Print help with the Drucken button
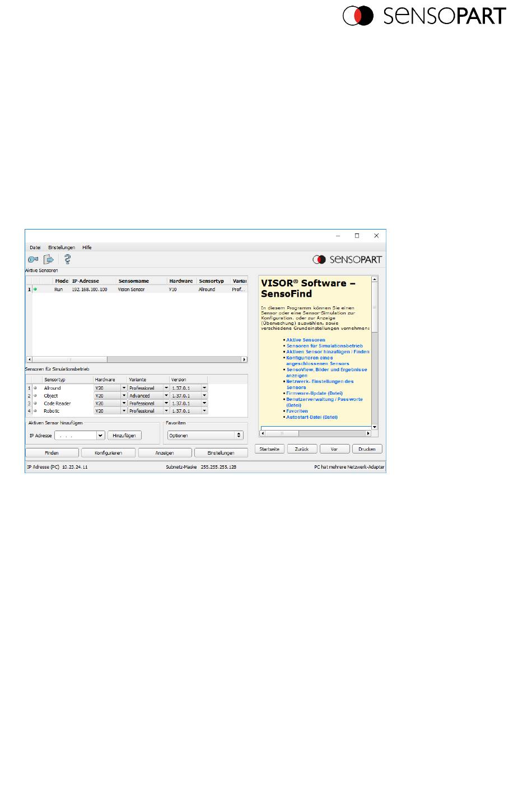 [x=367, y=449]
